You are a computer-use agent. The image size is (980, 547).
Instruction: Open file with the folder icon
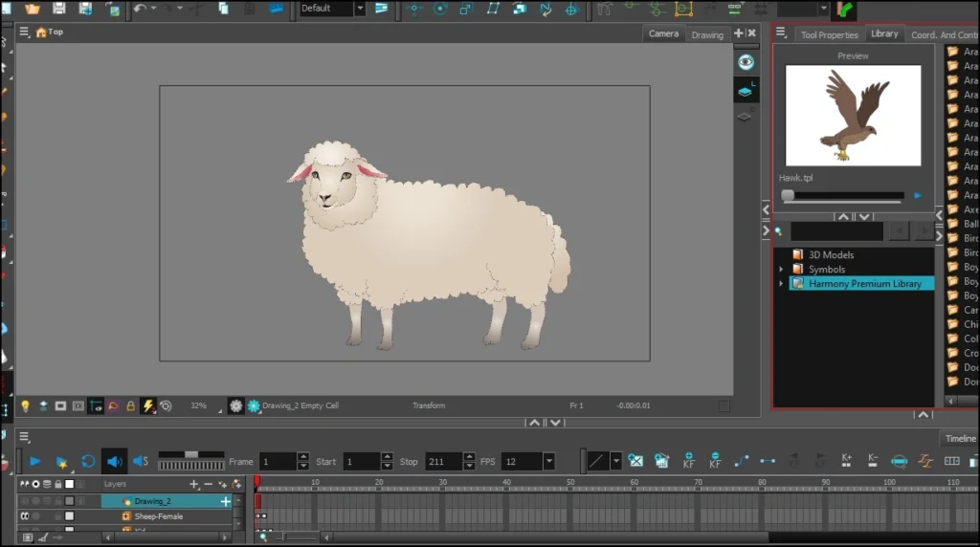[x=32, y=8]
